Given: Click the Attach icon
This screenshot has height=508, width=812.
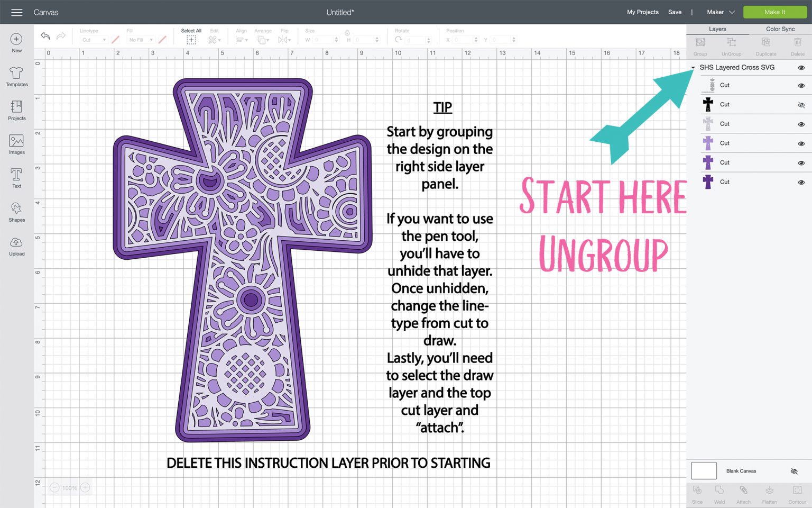Looking at the screenshot, I should [x=744, y=493].
